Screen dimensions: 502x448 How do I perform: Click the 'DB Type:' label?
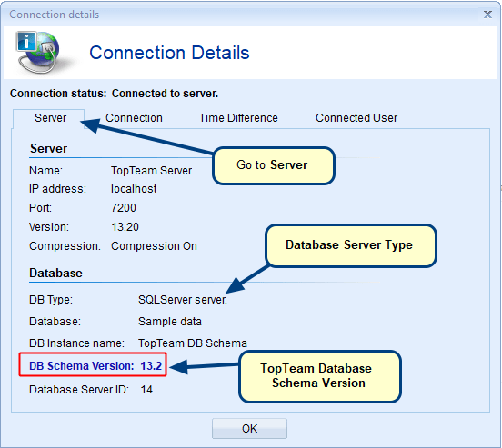click(51, 300)
